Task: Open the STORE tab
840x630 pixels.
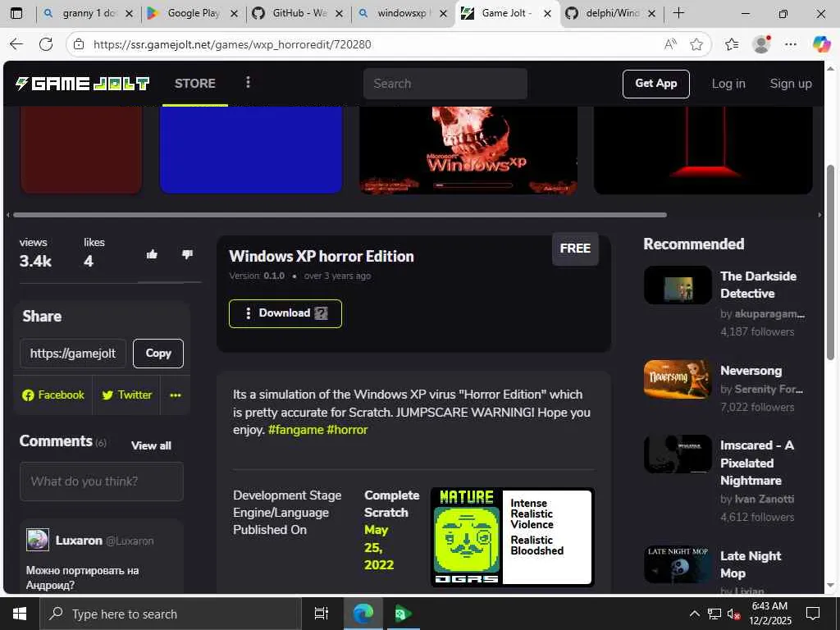Action: pos(195,84)
